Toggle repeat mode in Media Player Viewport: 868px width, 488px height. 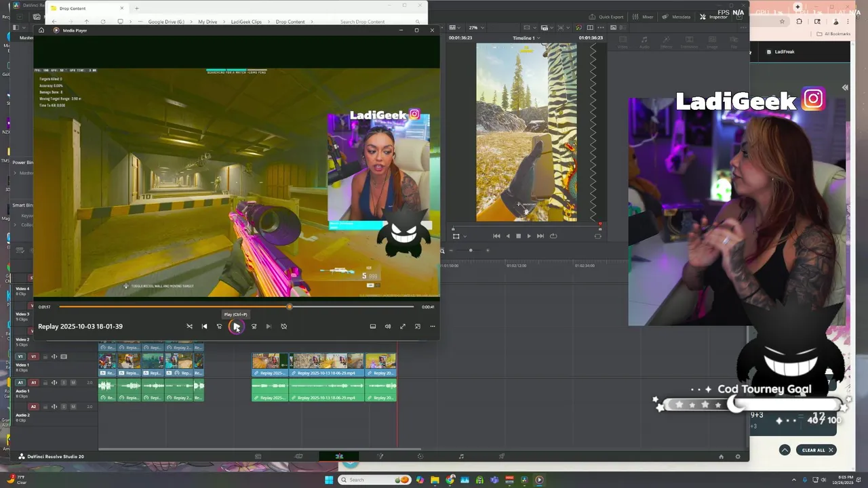[x=283, y=326]
